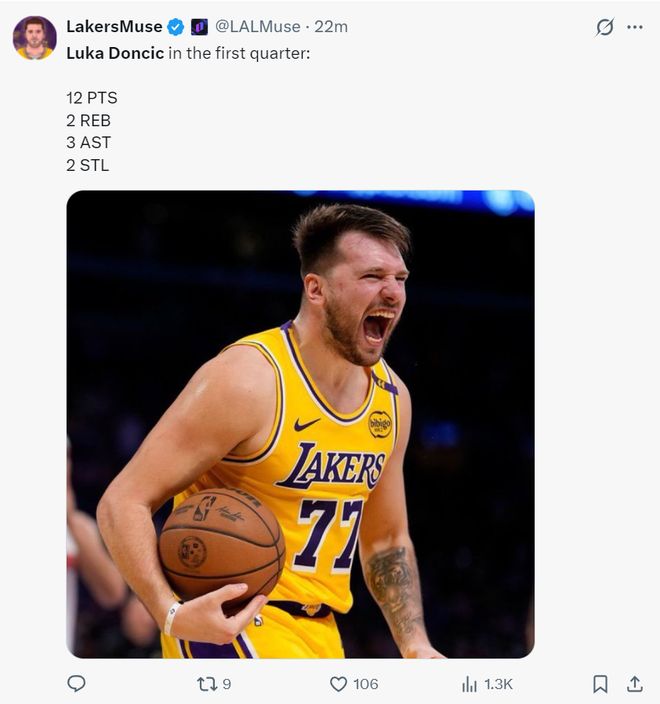
Task: Click the repost count of 9
Action: [x=227, y=684]
